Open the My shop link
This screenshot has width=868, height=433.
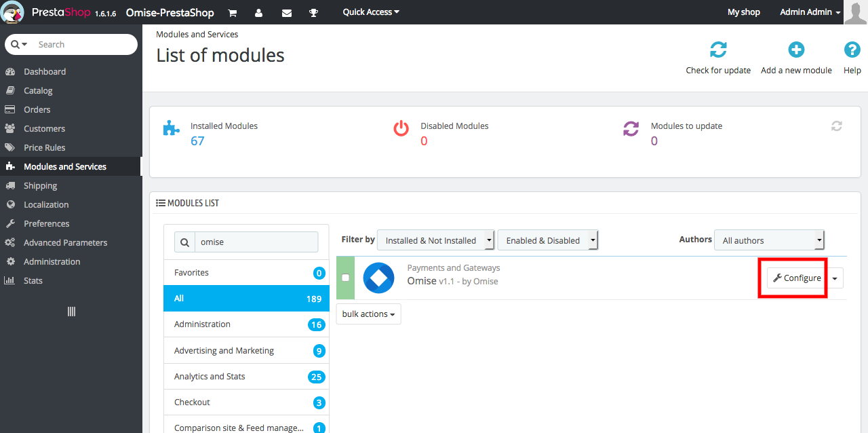pos(743,12)
